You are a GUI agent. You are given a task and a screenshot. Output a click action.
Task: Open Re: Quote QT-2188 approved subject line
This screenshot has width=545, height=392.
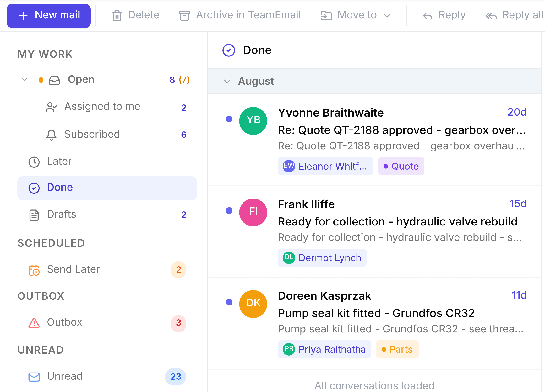pos(402,130)
